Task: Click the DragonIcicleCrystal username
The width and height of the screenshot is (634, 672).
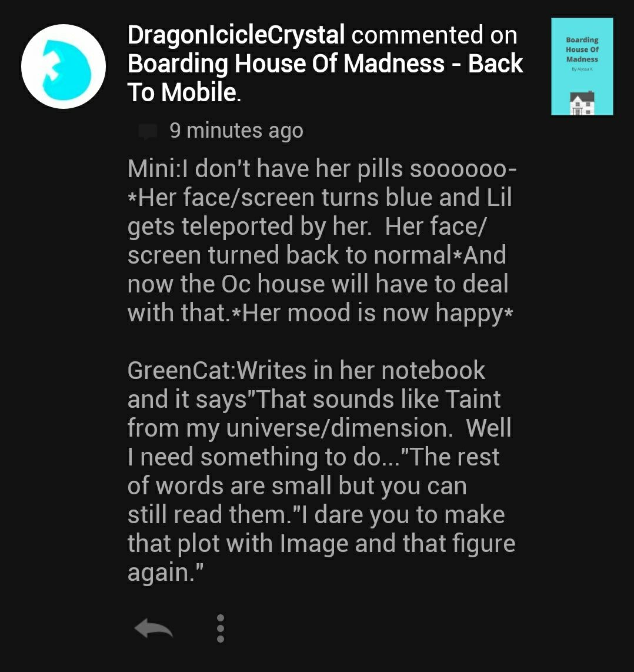Action: pyautogui.click(x=236, y=34)
